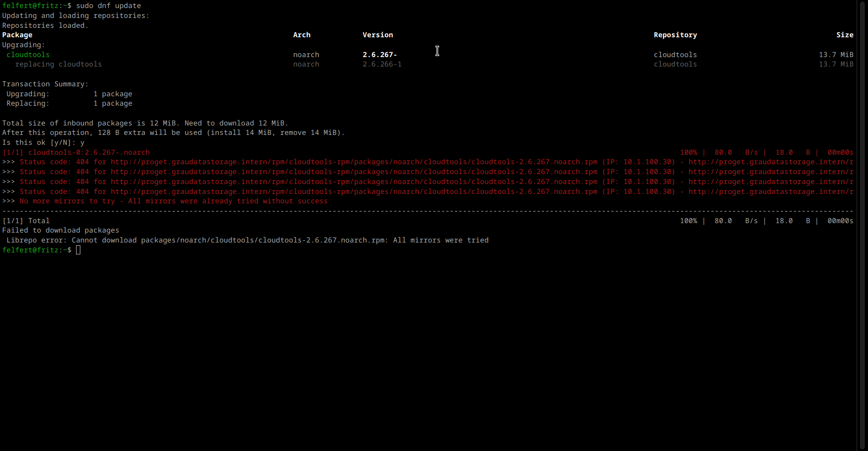Click the "[1/1] Total" progress line
Image resolution: width=868 pixels, height=451 pixels.
26,221
